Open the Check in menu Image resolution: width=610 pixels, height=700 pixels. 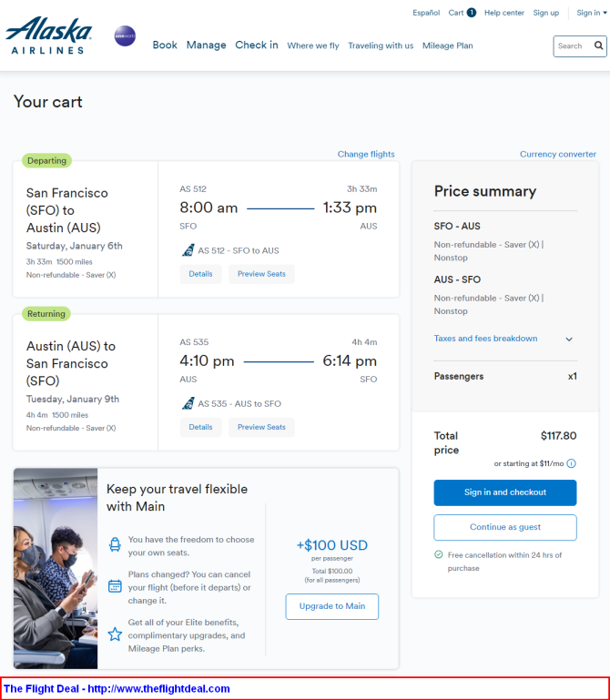click(257, 46)
